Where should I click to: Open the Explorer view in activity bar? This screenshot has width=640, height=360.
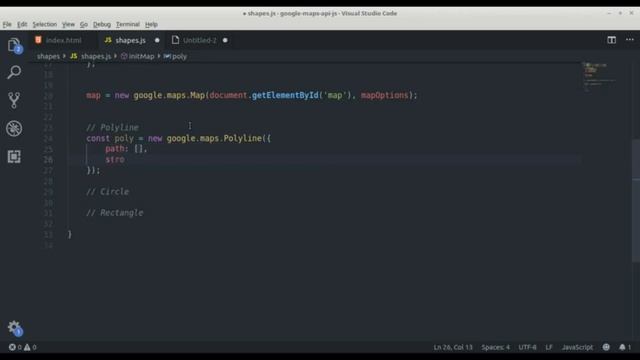[15, 45]
